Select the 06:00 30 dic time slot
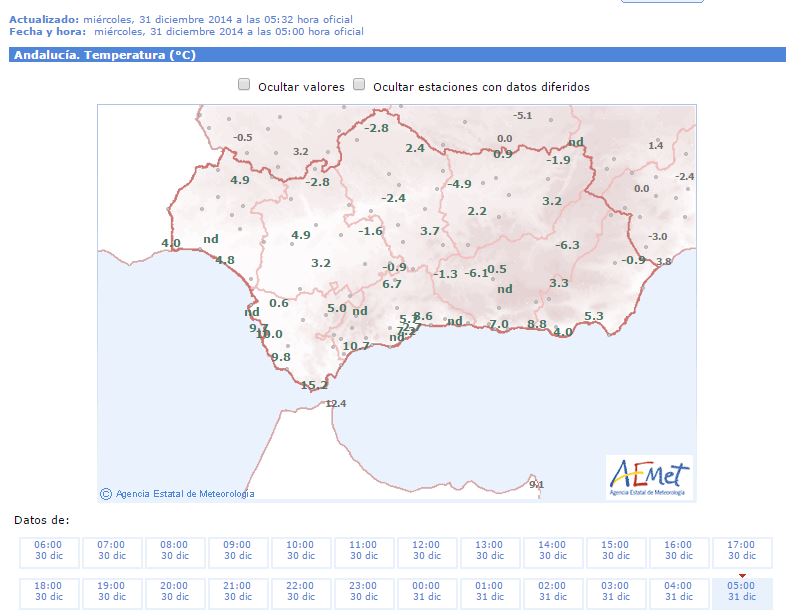Viewport: 812px width, 616px height. pos(48,551)
